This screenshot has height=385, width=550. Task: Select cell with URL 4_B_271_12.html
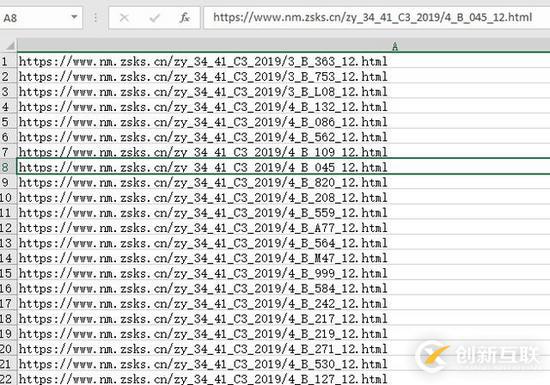coord(283,349)
